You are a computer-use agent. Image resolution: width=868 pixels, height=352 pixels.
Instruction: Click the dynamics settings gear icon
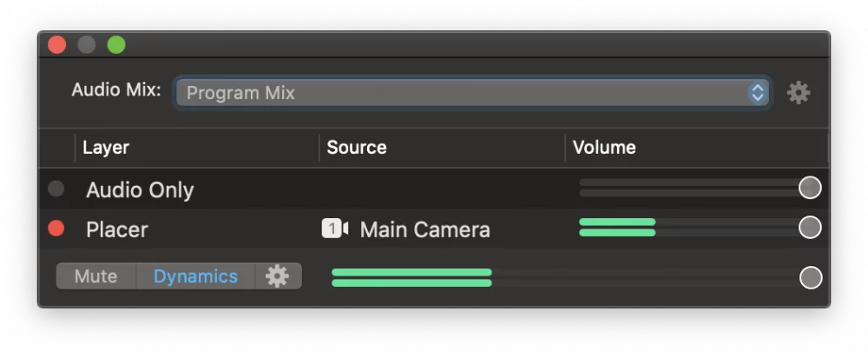click(x=278, y=276)
